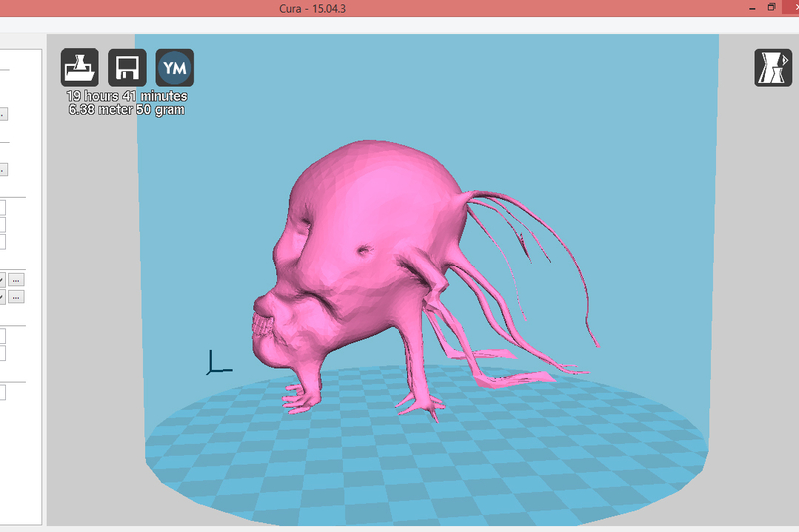Open the View mode hourglass icon
The width and height of the screenshot is (799, 532).
click(772, 68)
